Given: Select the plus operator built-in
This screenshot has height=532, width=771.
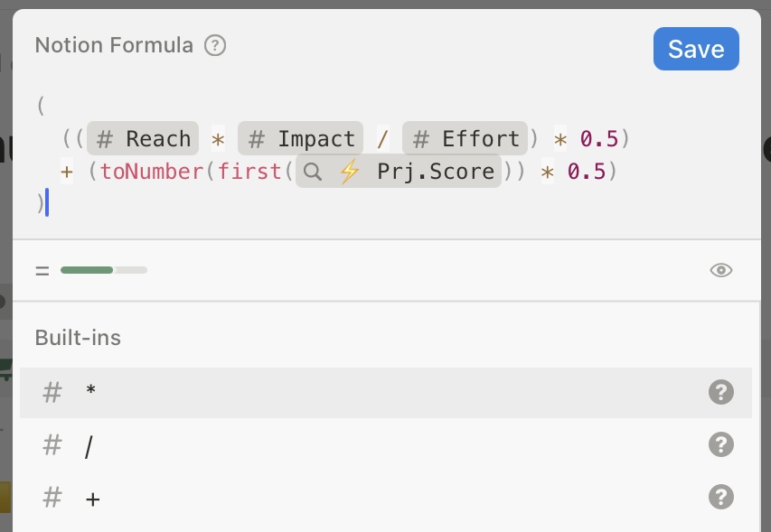Looking at the screenshot, I should coord(92,498).
